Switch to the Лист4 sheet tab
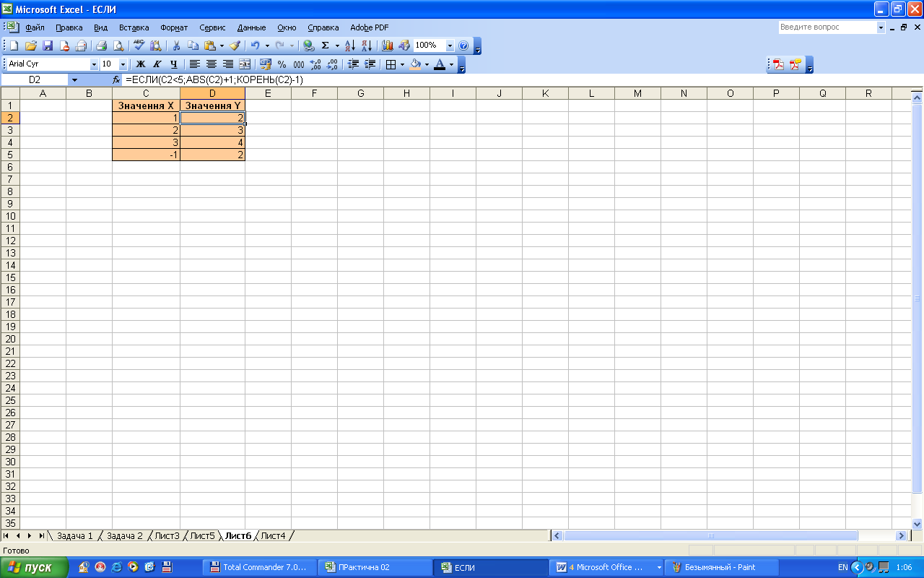 pos(273,535)
